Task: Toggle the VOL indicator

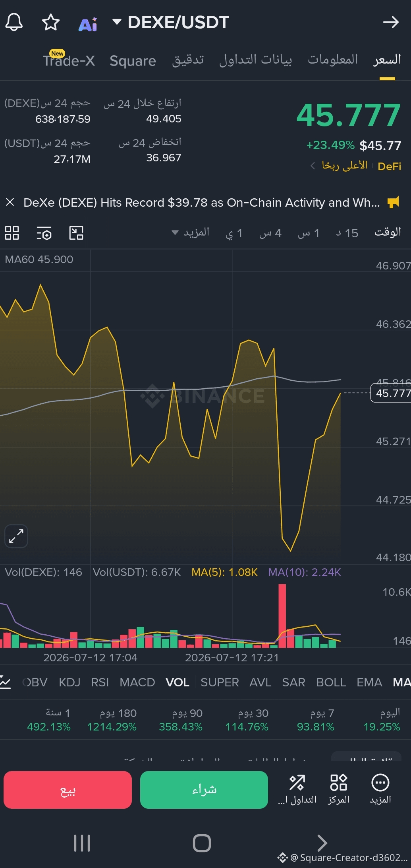Action: tap(177, 682)
